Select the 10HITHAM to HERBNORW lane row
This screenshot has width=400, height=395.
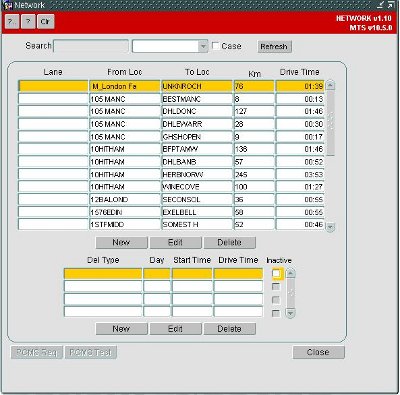tap(171, 174)
